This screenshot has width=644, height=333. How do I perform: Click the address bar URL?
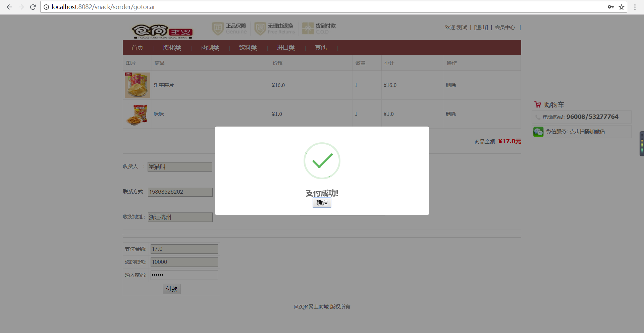[x=103, y=7]
